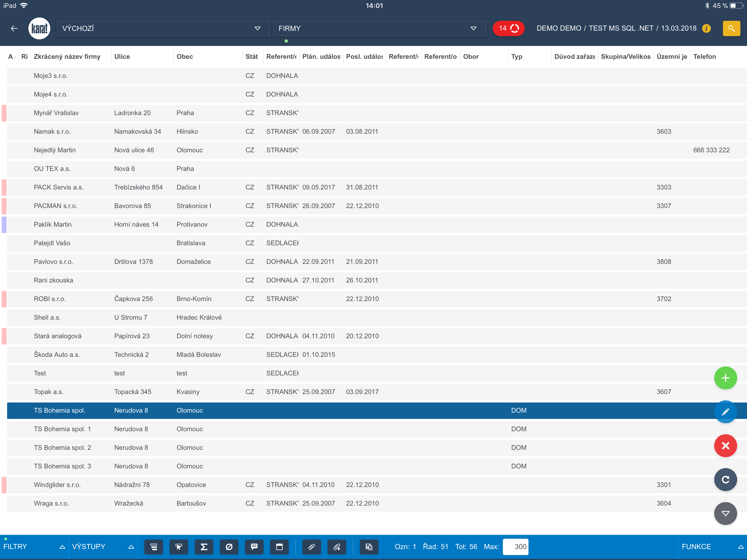The image size is (747, 560).
Task: Select the Topak a.s. row
Action: tap(377, 392)
